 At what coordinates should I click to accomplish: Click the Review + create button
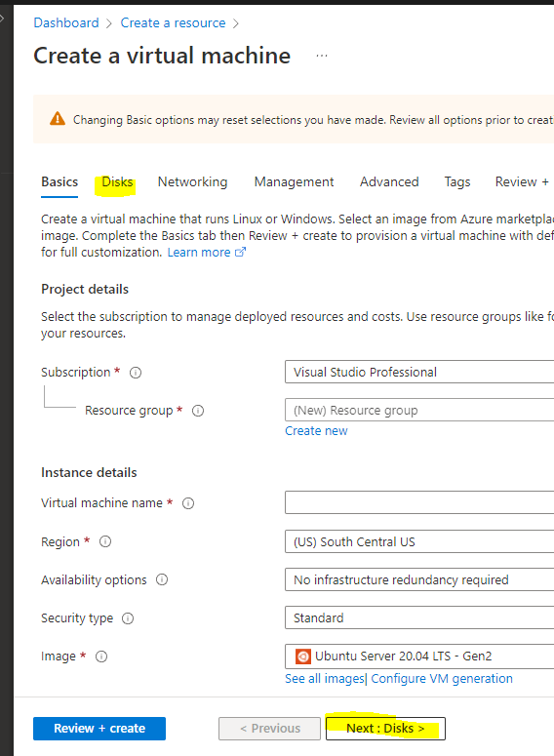pyautogui.click(x=99, y=728)
